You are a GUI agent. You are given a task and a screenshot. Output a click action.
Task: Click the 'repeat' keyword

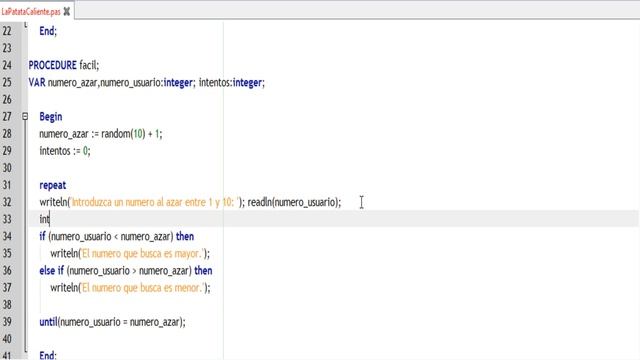coord(53,185)
